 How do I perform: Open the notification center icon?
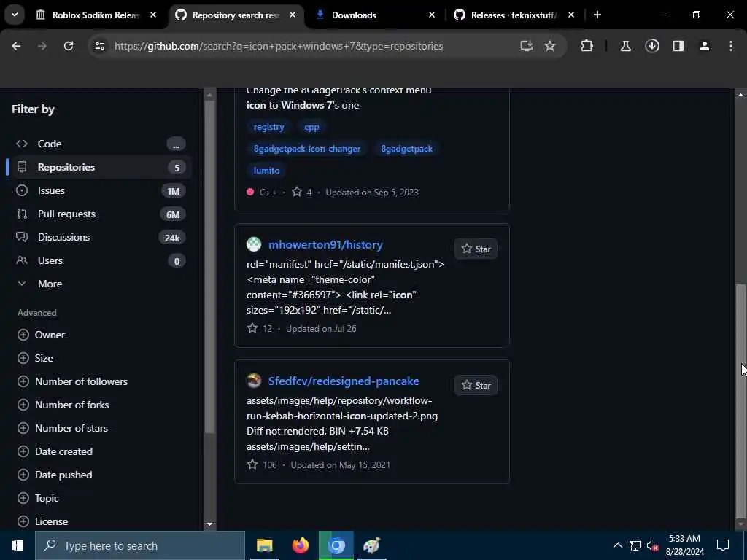pos(723,545)
